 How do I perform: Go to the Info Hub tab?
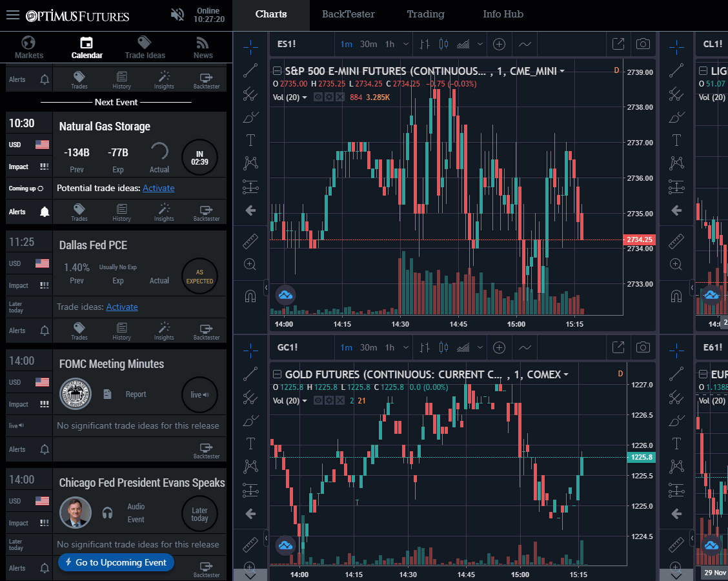pos(503,14)
